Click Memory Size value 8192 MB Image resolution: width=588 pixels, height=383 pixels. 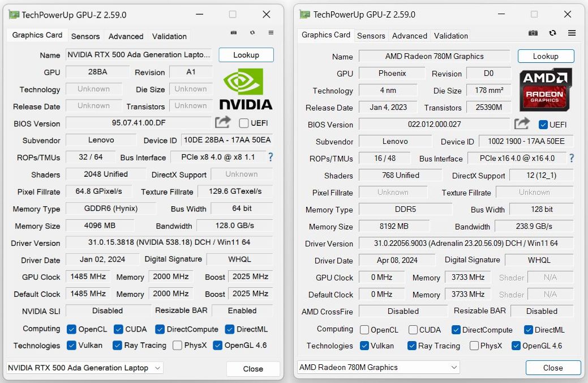[x=394, y=227]
